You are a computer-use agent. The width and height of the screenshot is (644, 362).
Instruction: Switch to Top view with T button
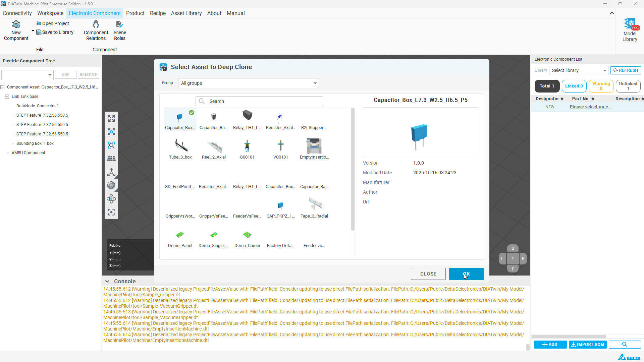(513, 259)
